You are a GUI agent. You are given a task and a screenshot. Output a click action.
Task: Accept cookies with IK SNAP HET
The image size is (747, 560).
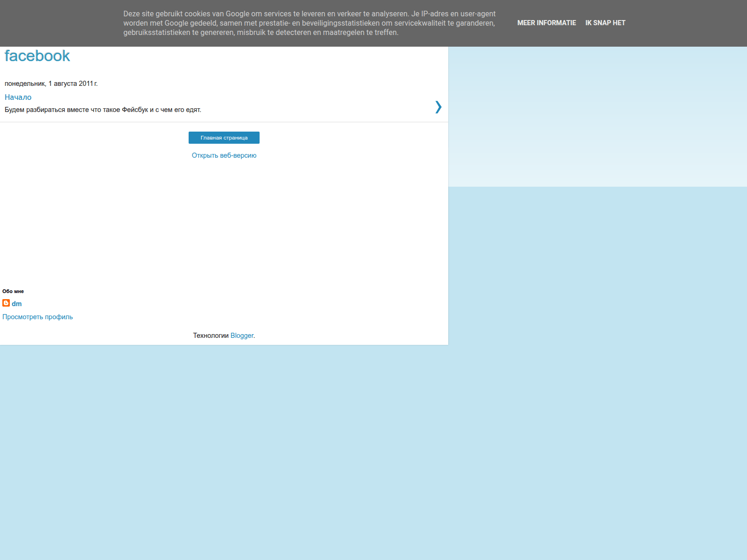[605, 23]
